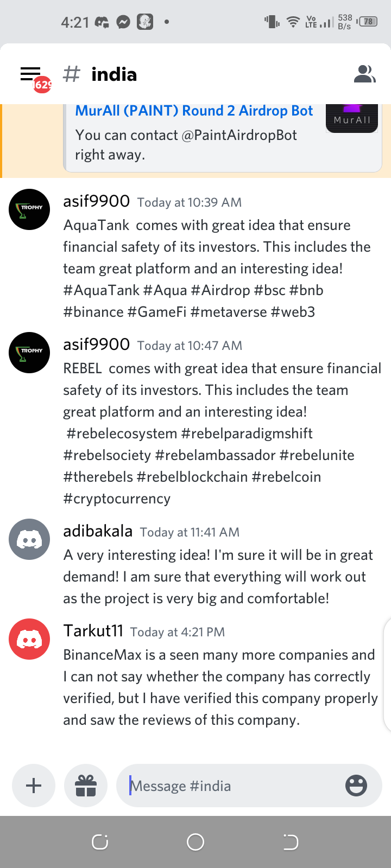Open MurAll (PAINT) Round 2 Airdrop Bot link
The height and width of the screenshot is (868, 391).
pos(194,111)
